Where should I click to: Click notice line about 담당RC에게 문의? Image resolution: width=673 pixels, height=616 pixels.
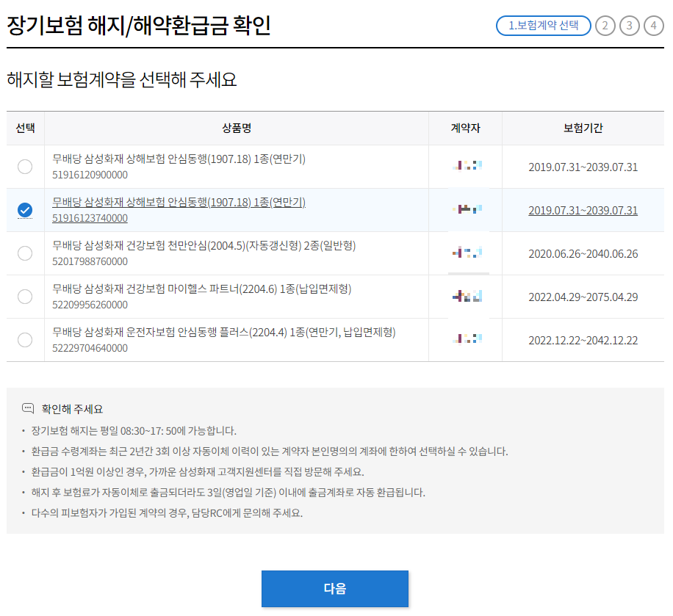tap(167, 513)
